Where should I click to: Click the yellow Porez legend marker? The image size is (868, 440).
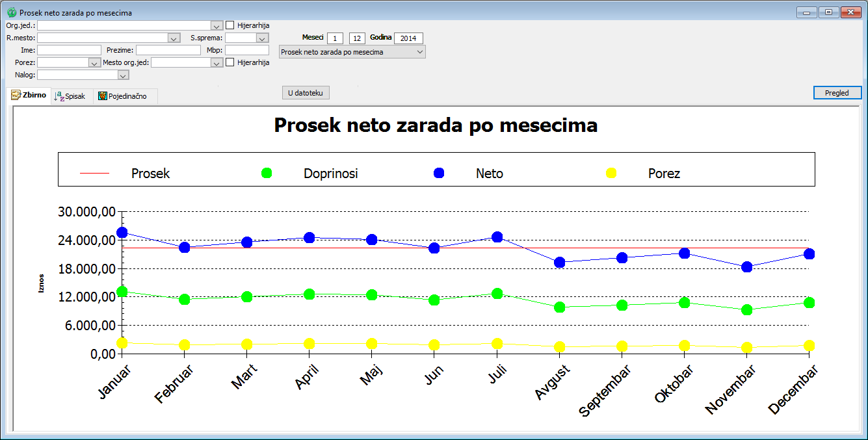tap(611, 173)
